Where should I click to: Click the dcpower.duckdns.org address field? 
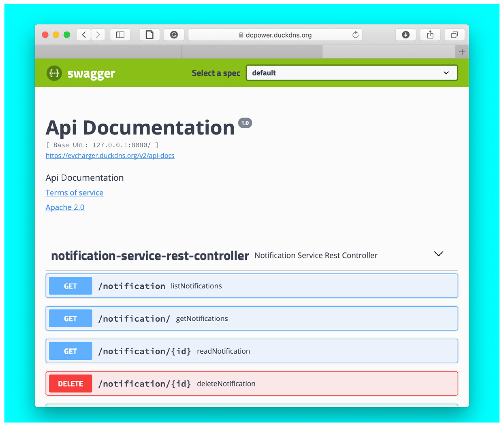coord(275,35)
